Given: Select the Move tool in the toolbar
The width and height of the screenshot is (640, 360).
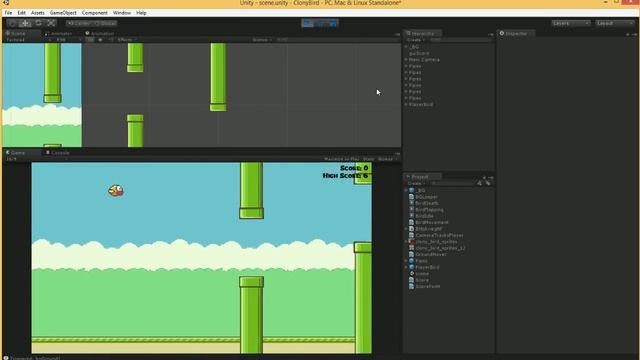Looking at the screenshot, I should point(25,23).
